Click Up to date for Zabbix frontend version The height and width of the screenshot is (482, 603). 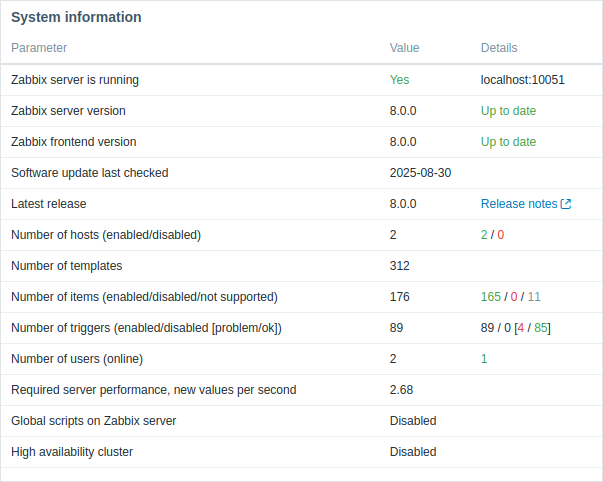click(x=508, y=142)
